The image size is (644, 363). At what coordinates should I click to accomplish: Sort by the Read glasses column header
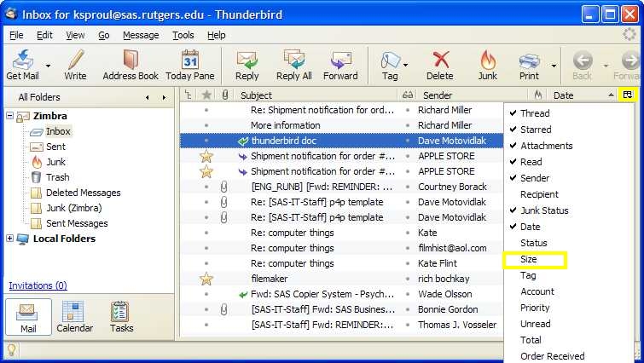(x=408, y=95)
